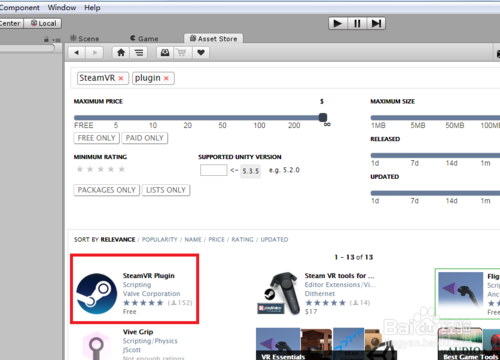
Task: Click the Pause button in Unity toolbar
Action: coord(357,23)
